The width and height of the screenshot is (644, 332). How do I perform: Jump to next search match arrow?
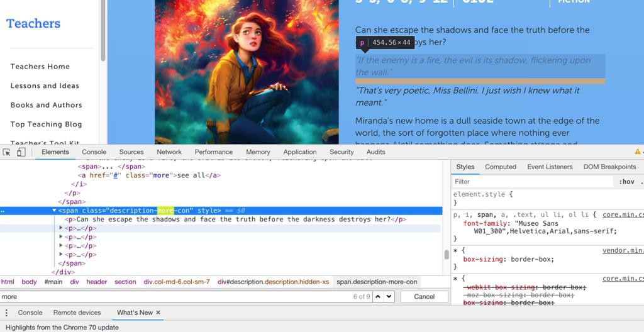pyautogui.click(x=389, y=297)
